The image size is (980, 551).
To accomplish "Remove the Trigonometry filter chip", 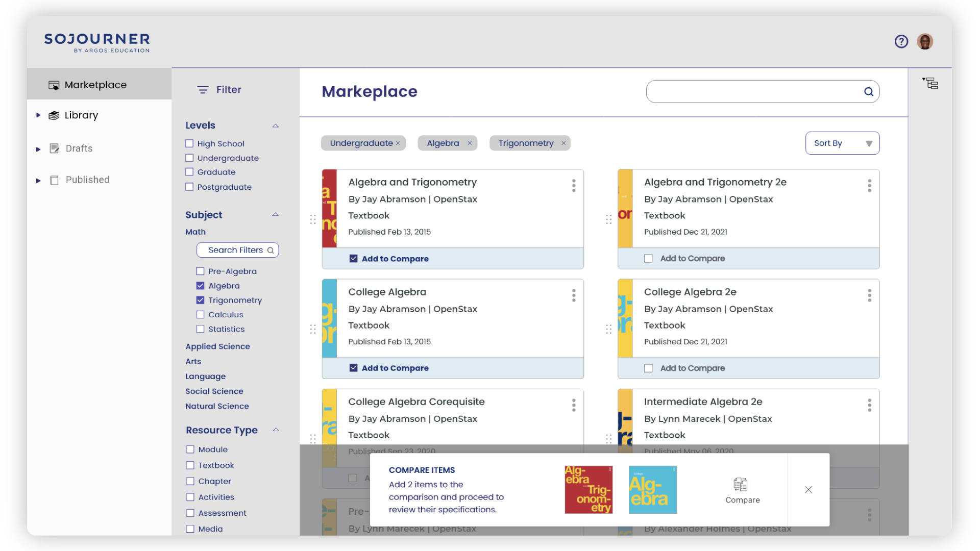I will pyautogui.click(x=563, y=143).
